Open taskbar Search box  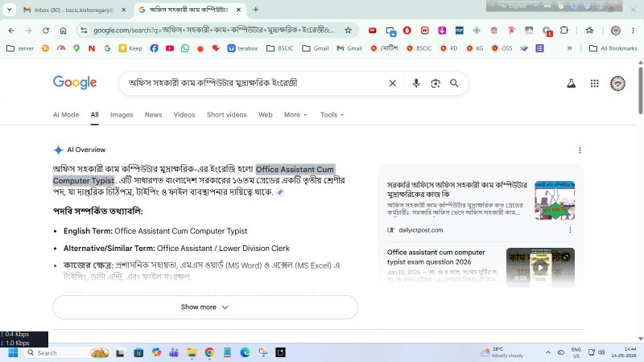coord(68,353)
